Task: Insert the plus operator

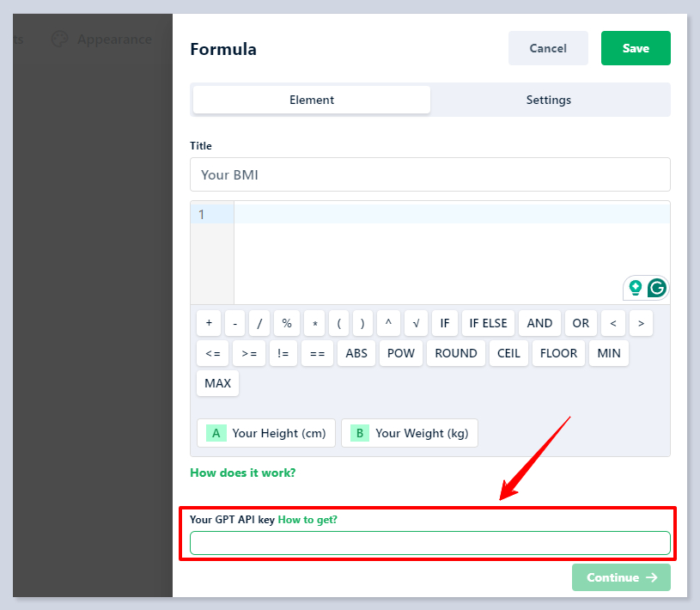Action: (x=209, y=323)
